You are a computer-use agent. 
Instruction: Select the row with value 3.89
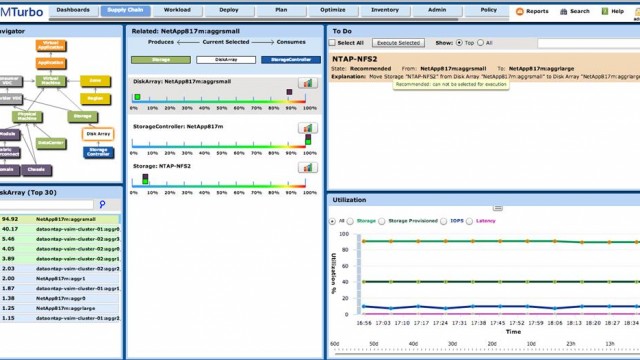[x=60, y=259]
